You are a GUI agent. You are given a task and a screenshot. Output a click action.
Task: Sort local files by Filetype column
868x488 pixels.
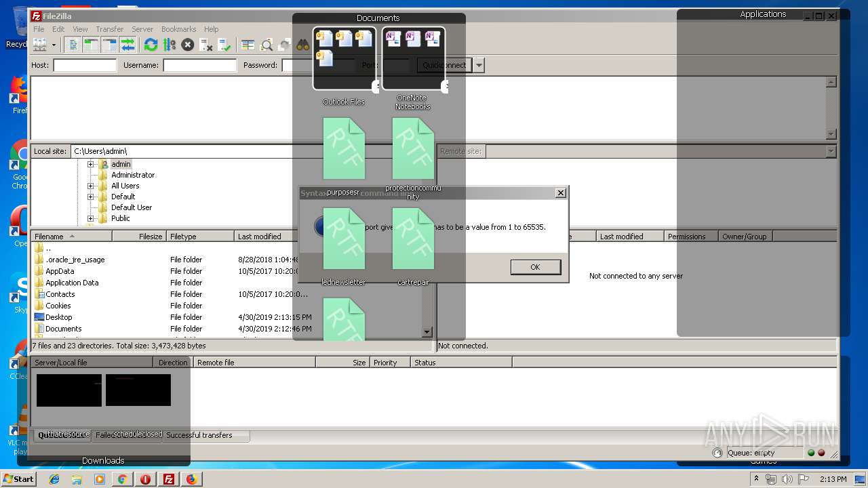201,237
